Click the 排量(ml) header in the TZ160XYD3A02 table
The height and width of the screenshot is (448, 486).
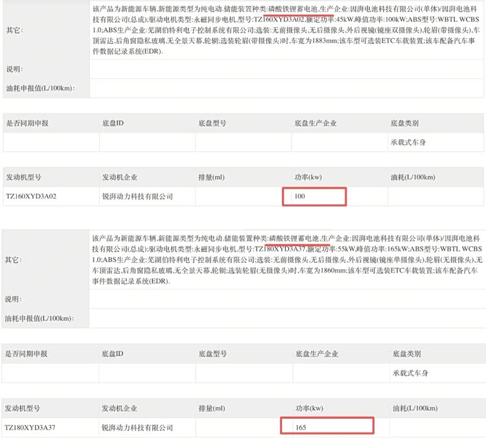click(211, 177)
